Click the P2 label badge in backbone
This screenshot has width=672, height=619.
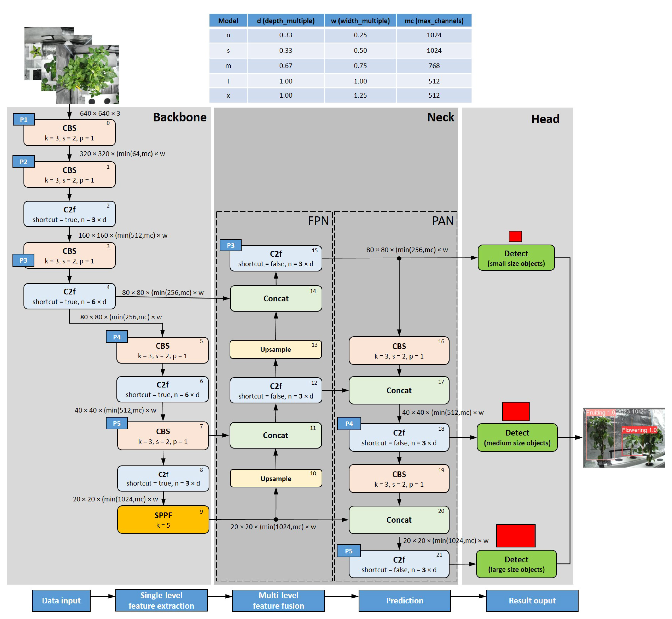click(23, 161)
